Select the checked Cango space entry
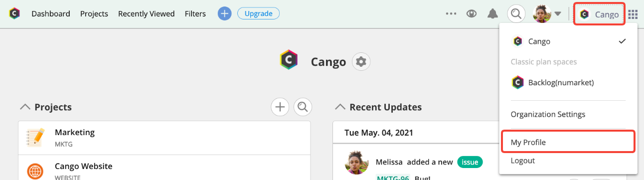The image size is (644, 180). pyautogui.click(x=568, y=41)
